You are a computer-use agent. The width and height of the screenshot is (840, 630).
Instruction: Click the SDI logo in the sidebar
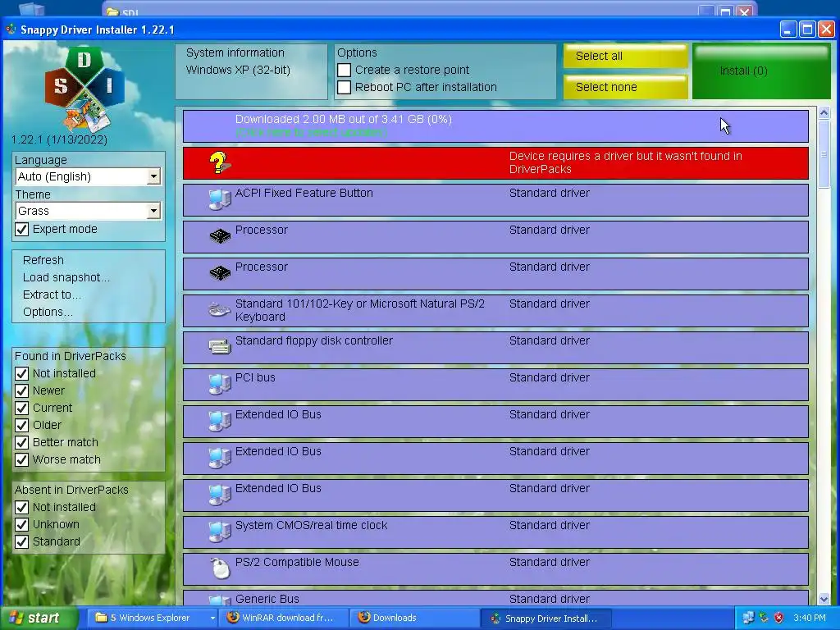pos(84,89)
